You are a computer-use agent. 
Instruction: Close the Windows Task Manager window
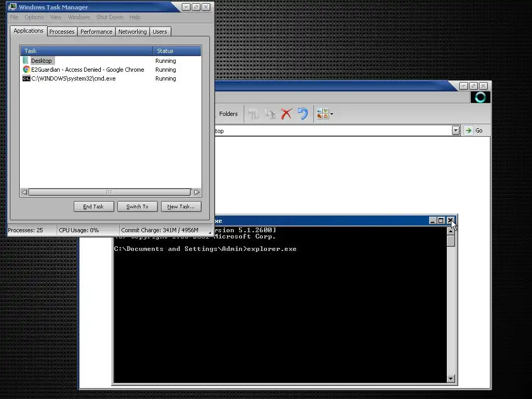206,7
